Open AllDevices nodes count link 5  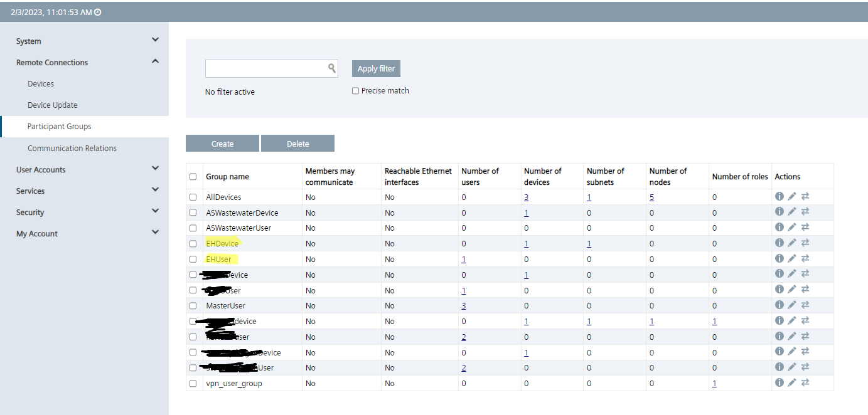(x=651, y=197)
